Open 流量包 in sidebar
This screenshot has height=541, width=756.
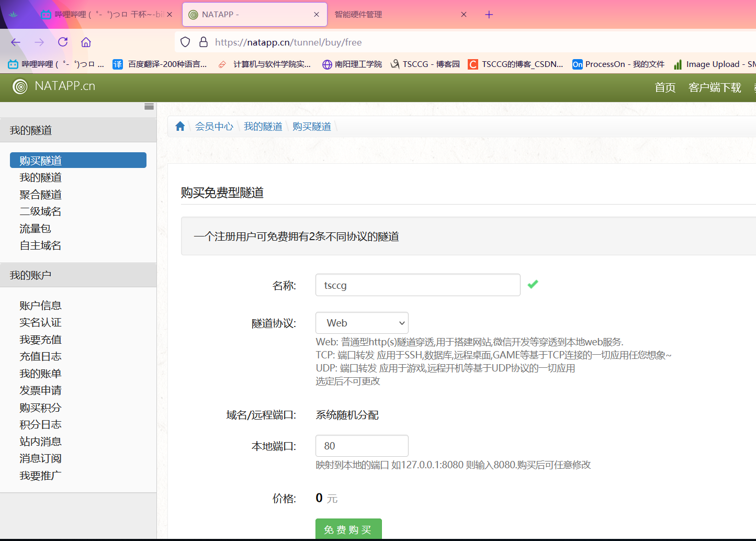(35, 229)
